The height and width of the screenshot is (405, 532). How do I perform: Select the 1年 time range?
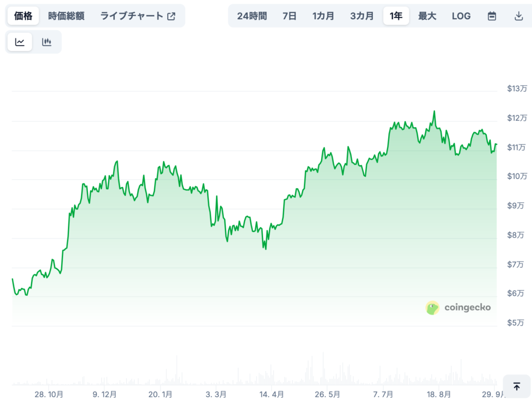tap(396, 16)
